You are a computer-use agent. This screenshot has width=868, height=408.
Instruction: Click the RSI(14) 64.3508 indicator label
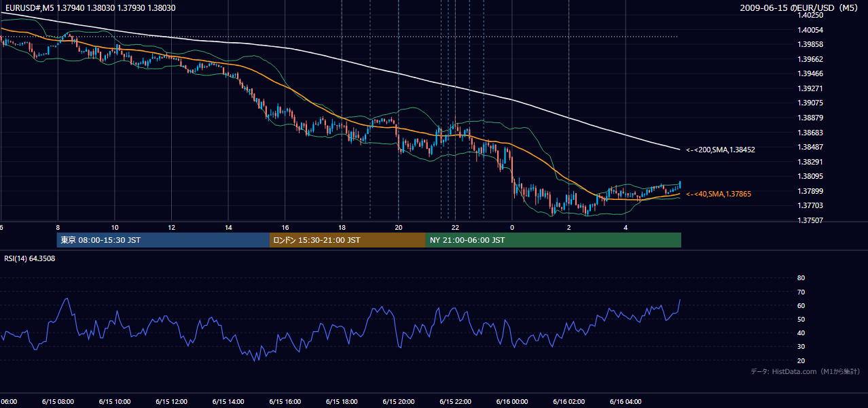30,258
